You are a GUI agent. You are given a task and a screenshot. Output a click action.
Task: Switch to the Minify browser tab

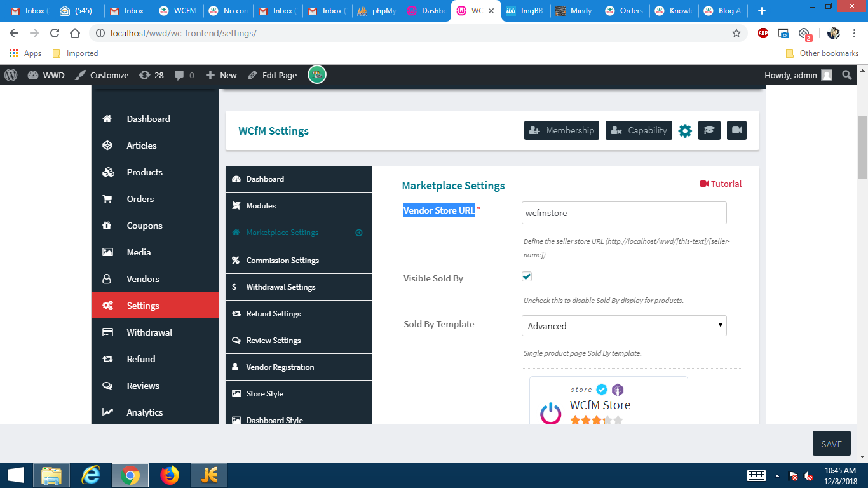(575, 11)
